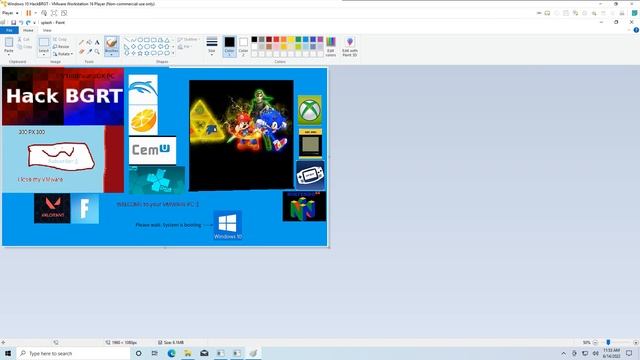Click the zoom out minus button
The image size is (640, 360).
tap(595, 342)
